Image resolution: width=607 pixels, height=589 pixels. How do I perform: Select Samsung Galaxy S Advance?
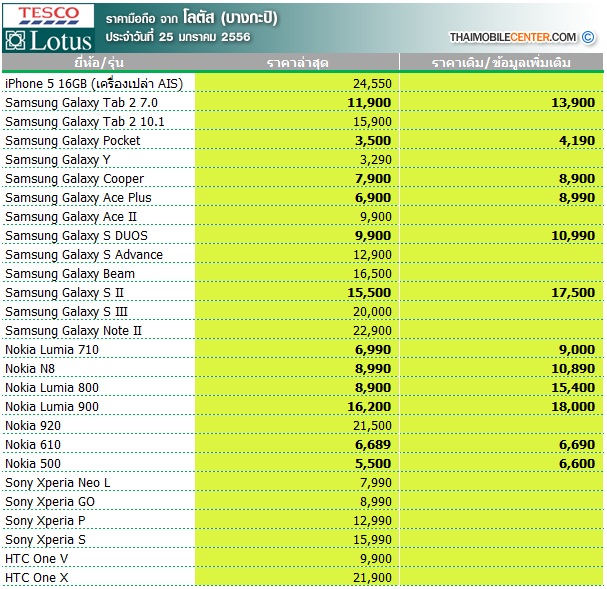coord(84,255)
